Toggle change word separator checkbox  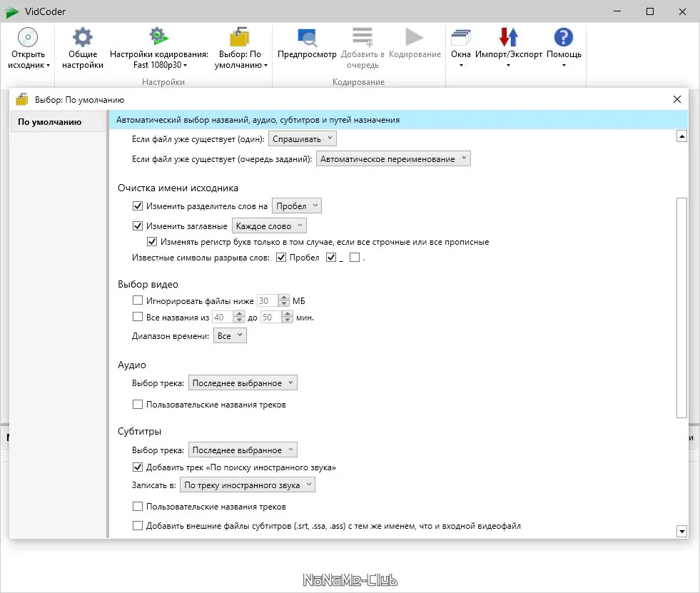point(138,206)
